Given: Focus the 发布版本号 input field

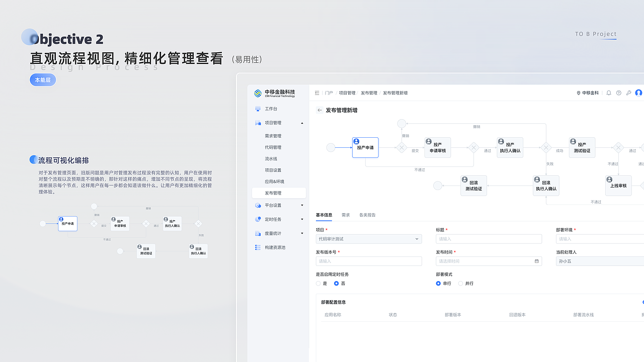Looking at the screenshot, I should coord(369,261).
